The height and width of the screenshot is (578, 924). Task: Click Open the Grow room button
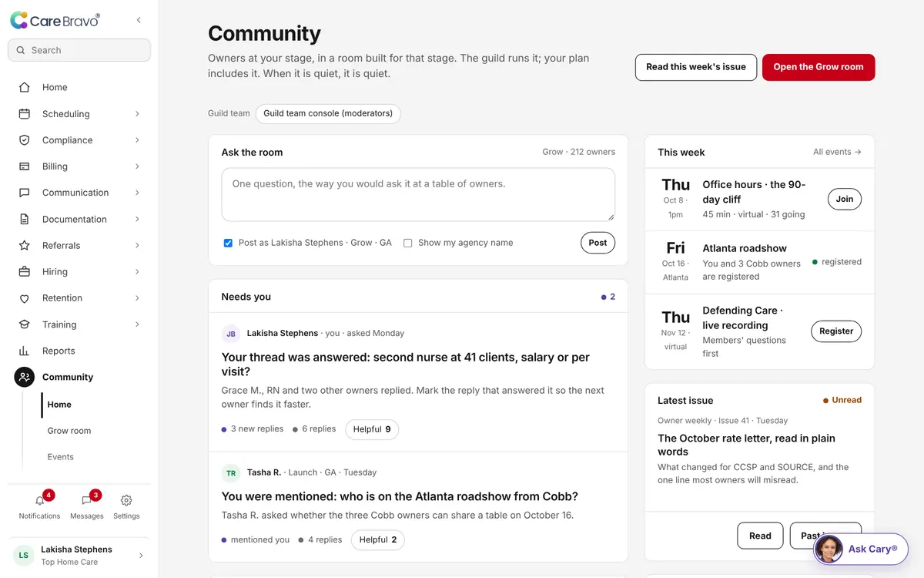(x=819, y=67)
